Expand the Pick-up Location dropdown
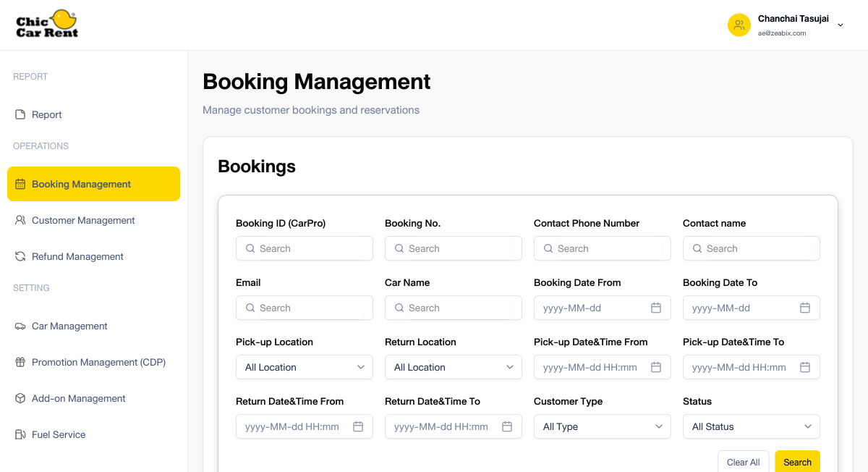Screen dimensions: 868x472 coord(305,367)
